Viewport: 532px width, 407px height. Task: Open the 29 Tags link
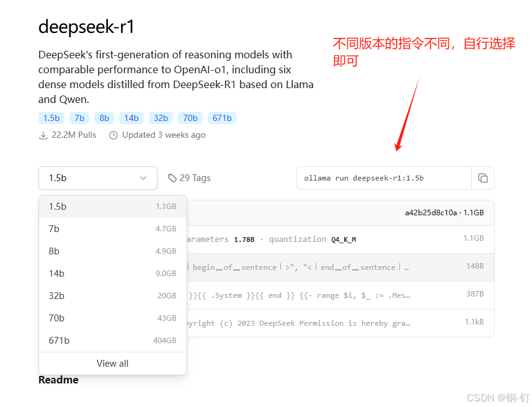(189, 178)
